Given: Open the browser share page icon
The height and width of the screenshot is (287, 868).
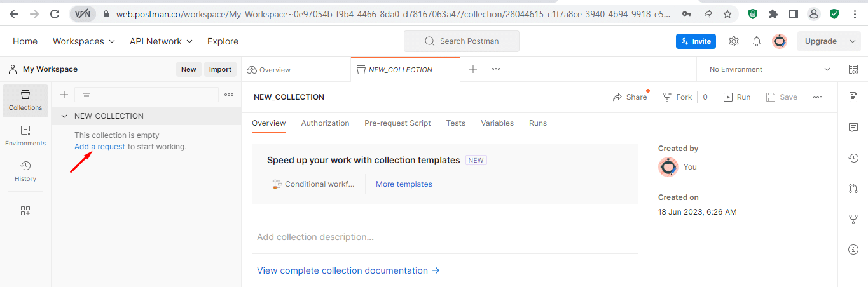Looking at the screenshot, I should (707, 13).
